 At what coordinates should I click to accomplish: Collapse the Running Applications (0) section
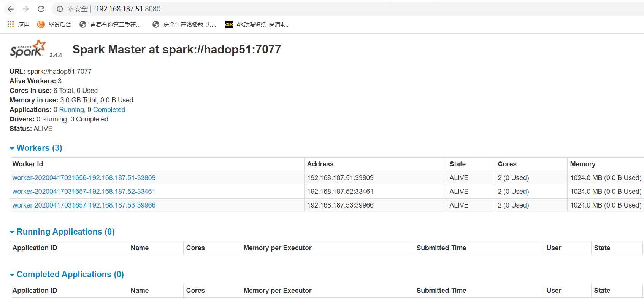(x=62, y=232)
